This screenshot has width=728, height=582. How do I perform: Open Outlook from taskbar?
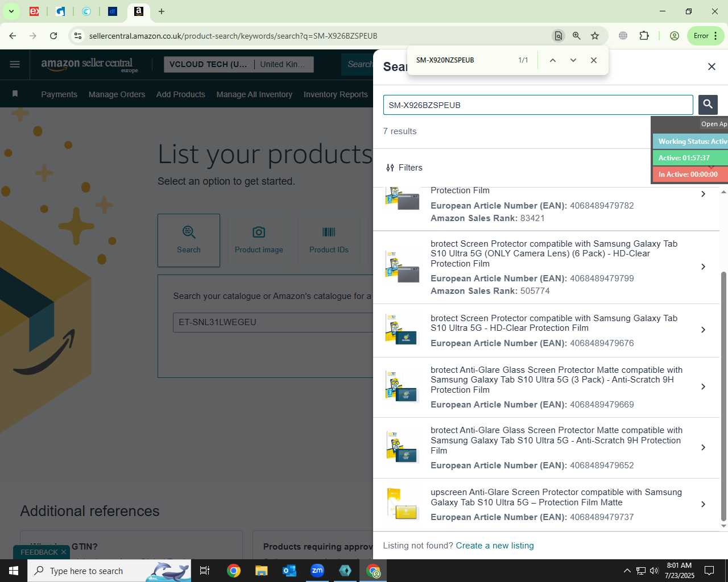[289, 571]
